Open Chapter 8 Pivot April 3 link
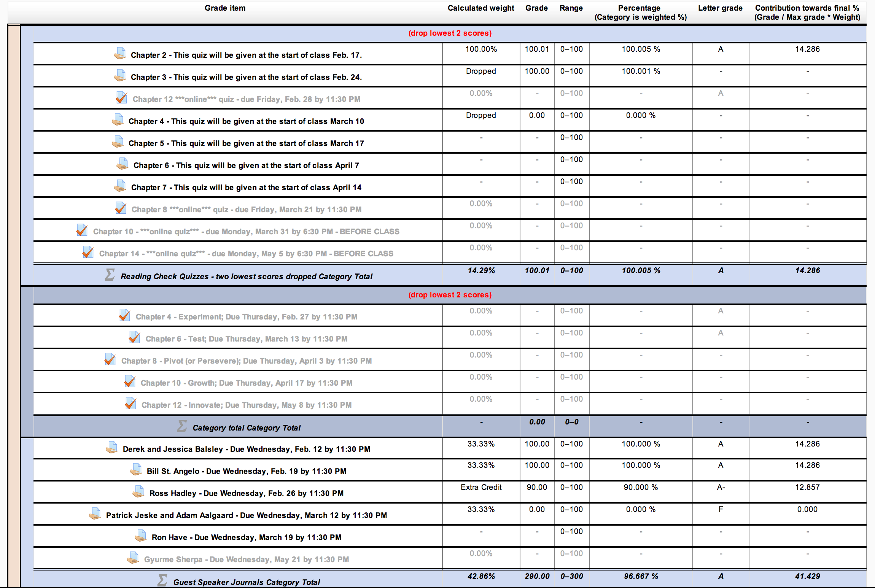Viewport: 875px width, 588px height. 246,361
